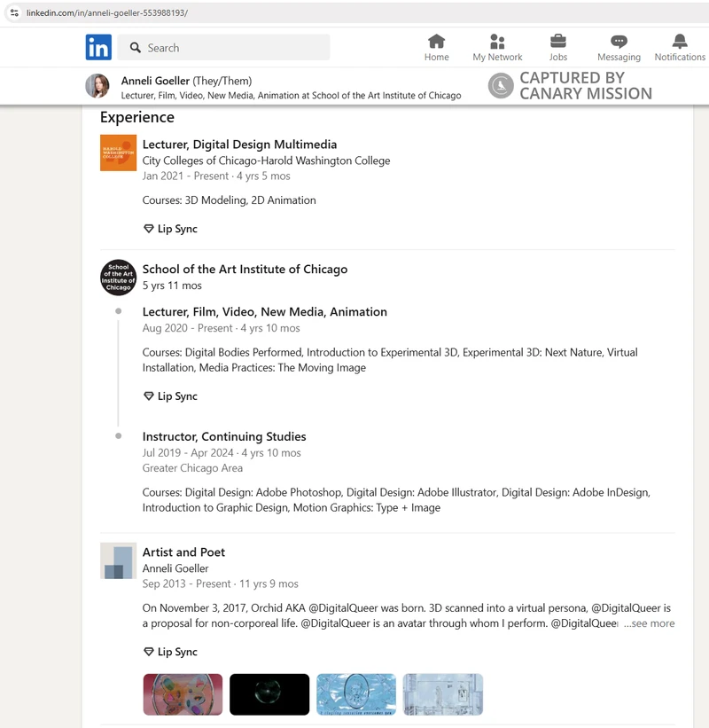Click 'Sep 2013 - Present · 11 yrs 9 mos'
Image resolution: width=709 pixels, height=728 pixels.
click(x=221, y=583)
